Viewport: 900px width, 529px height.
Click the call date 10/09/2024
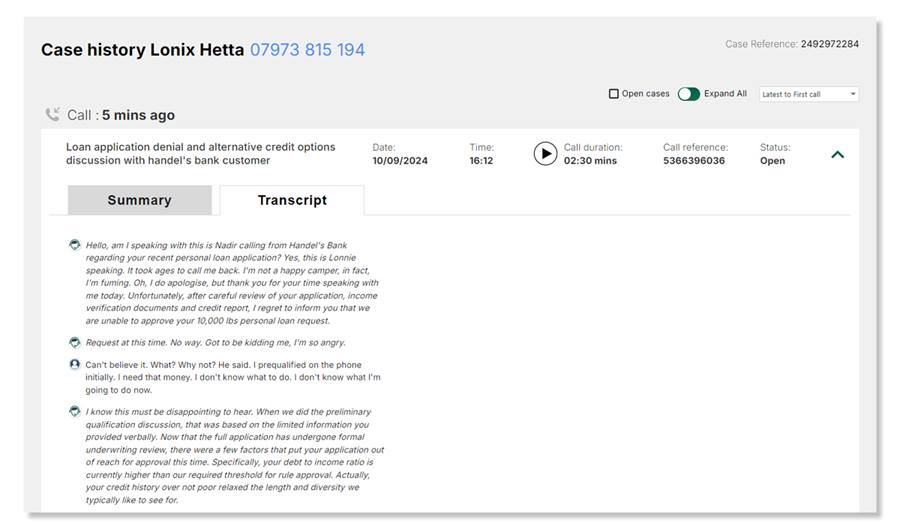click(x=400, y=160)
